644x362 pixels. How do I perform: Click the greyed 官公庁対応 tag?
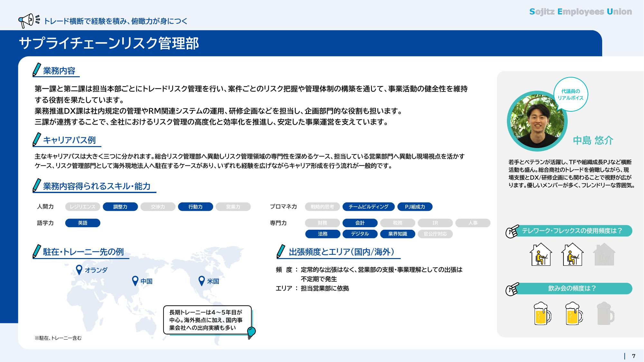pos(435,234)
